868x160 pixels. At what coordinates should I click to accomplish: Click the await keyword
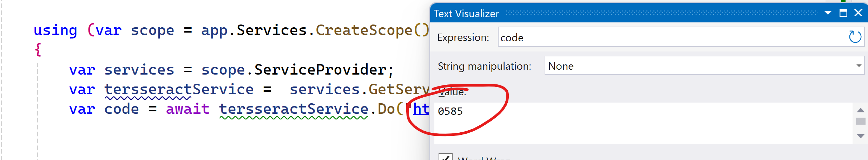(x=188, y=109)
